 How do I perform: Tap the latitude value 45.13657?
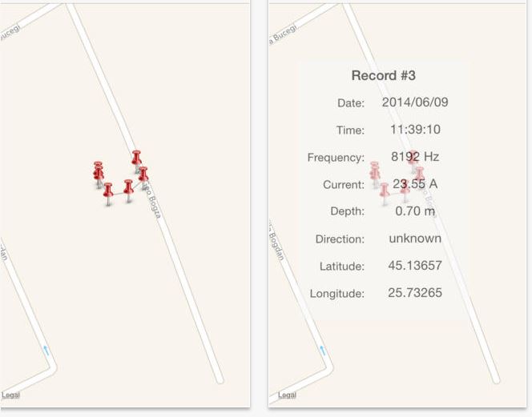415,266
